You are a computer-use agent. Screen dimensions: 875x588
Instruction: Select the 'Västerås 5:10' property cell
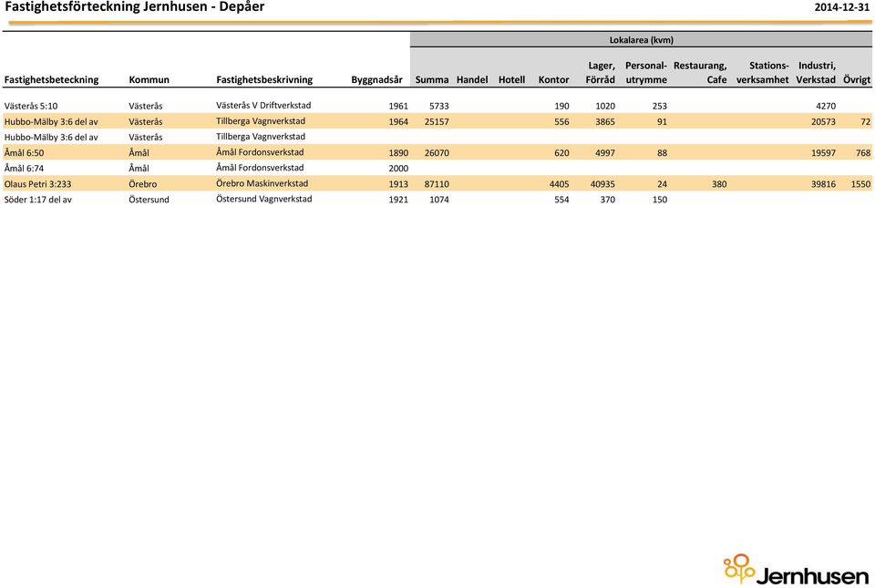coord(31,106)
